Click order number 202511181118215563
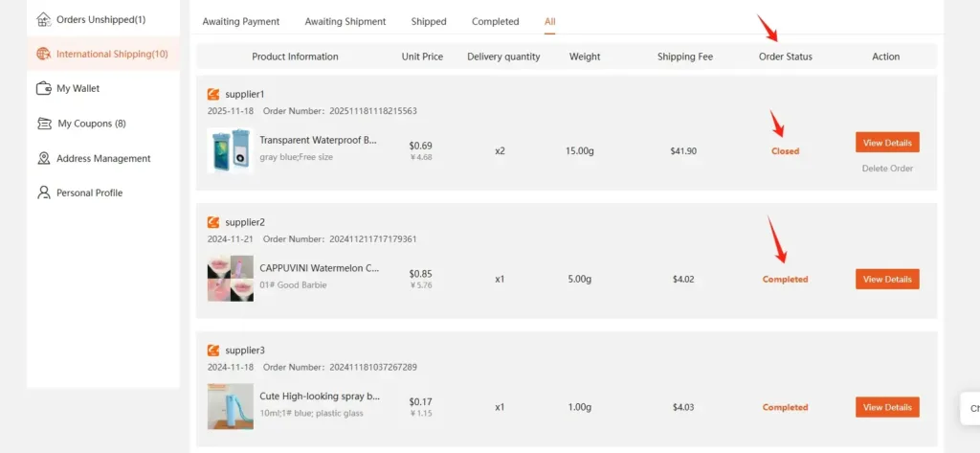Viewport: 980px width, 453px height. [x=372, y=111]
